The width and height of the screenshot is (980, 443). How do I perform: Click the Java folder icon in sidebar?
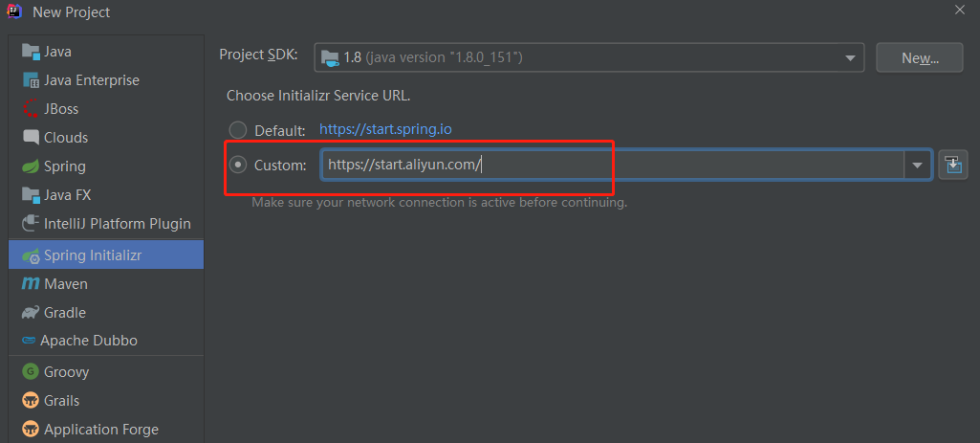31,52
